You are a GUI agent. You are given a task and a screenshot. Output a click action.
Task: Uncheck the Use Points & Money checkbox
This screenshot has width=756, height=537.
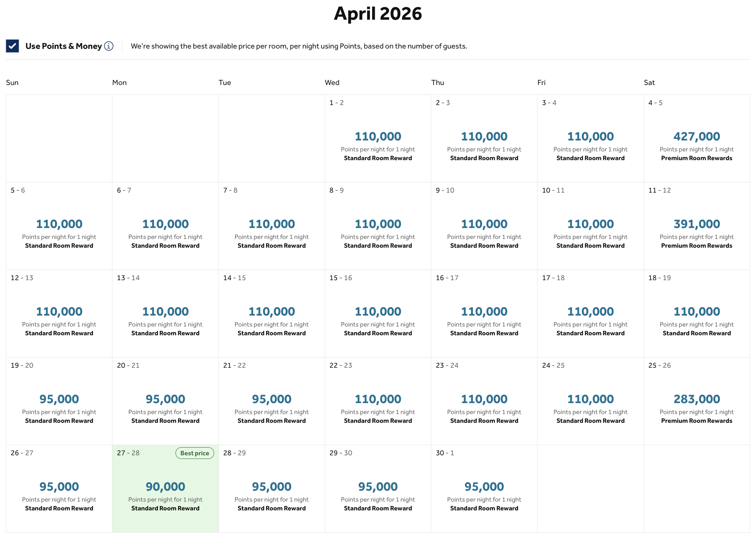point(12,46)
